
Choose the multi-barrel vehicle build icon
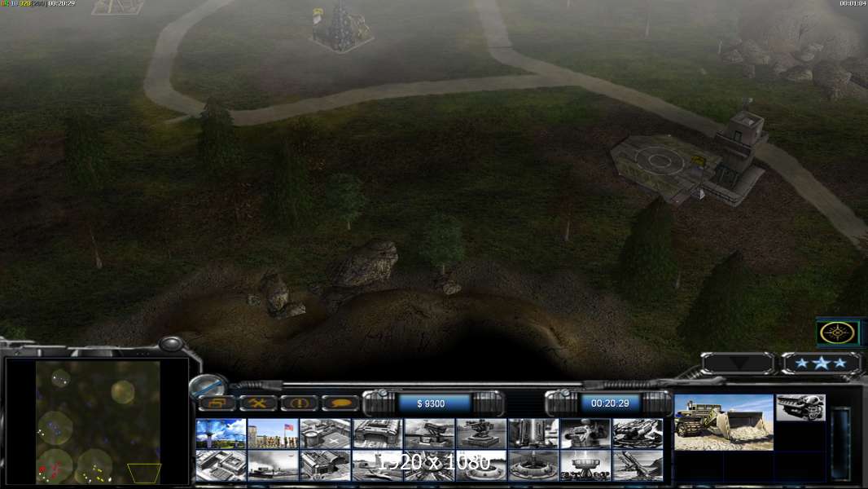point(638,434)
